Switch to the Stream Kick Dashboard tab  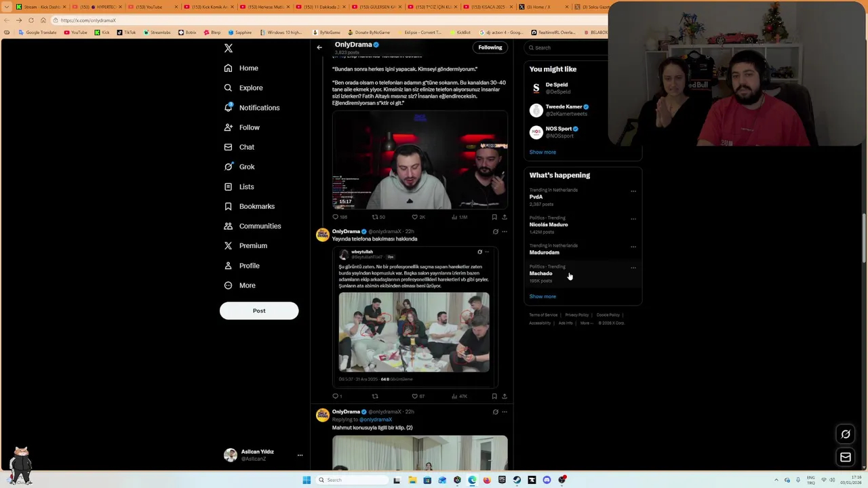(41, 7)
